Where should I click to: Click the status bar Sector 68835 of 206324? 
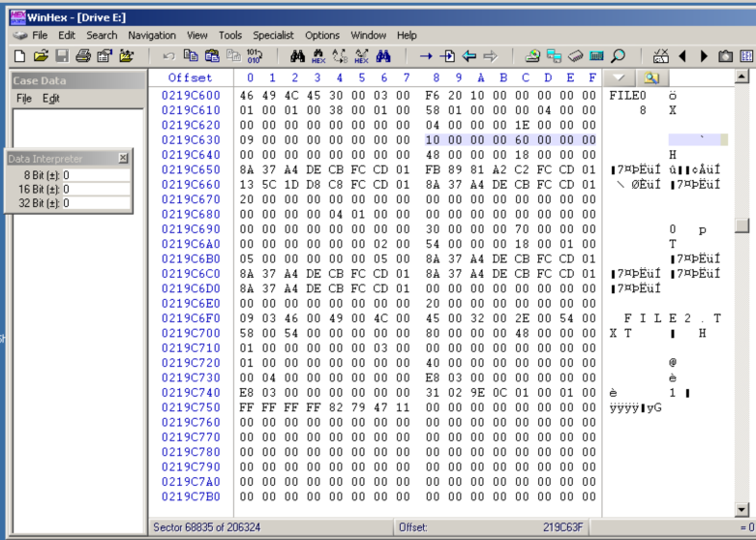207,527
